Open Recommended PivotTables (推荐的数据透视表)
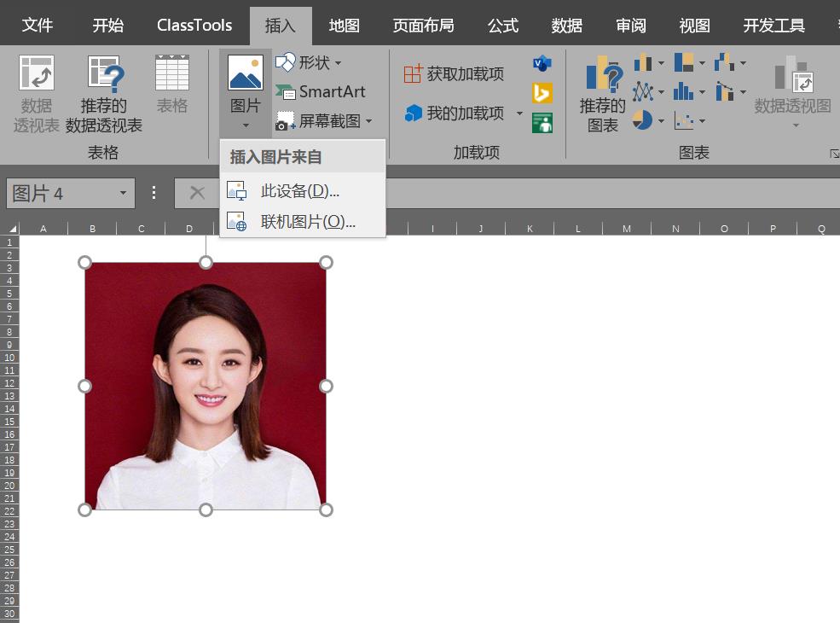The width and height of the screenshot is (840, 623). 103,93
